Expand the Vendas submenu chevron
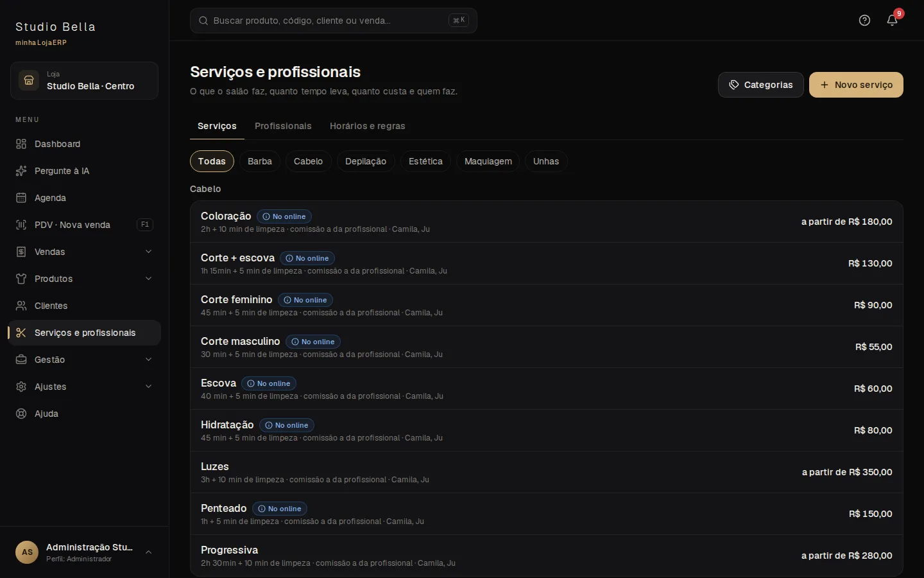This screenshot has width=924, height=578. [149, 252]
